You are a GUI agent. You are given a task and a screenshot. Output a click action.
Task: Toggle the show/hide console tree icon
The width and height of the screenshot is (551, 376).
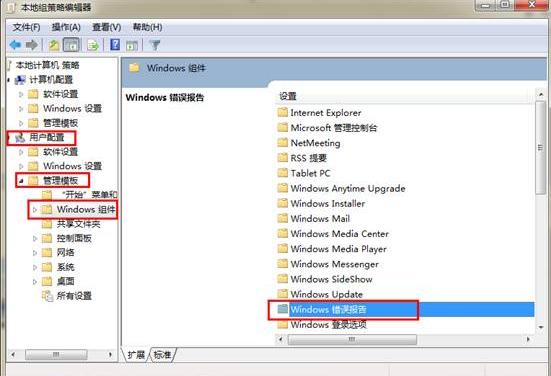click(72, 45)
